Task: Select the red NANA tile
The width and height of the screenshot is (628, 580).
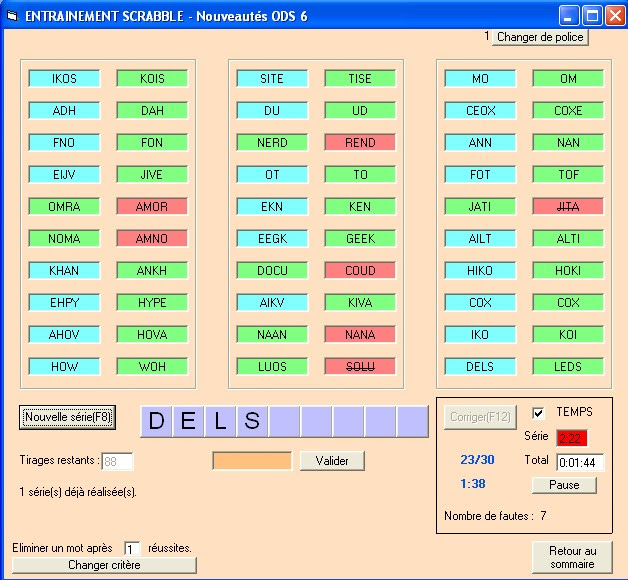Action: [360, 334]
